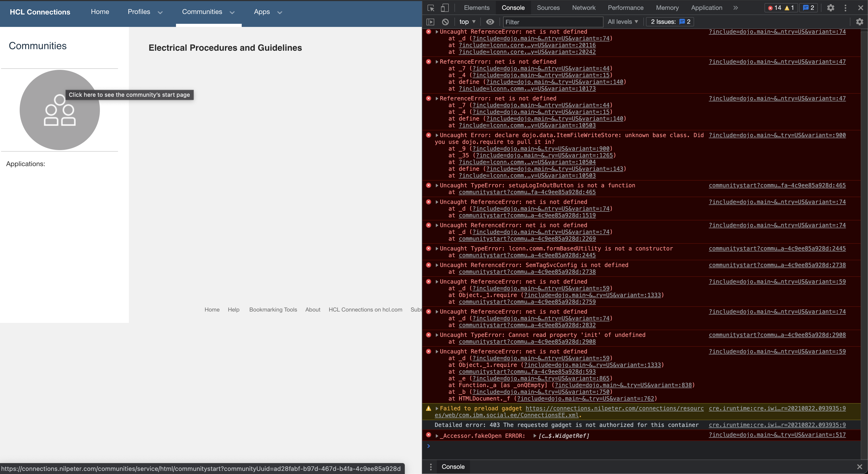The height and width of the screenshot is (474, 868).
Task: Open the top JavaScript context dropdown
Action: [x=467, y=22]
